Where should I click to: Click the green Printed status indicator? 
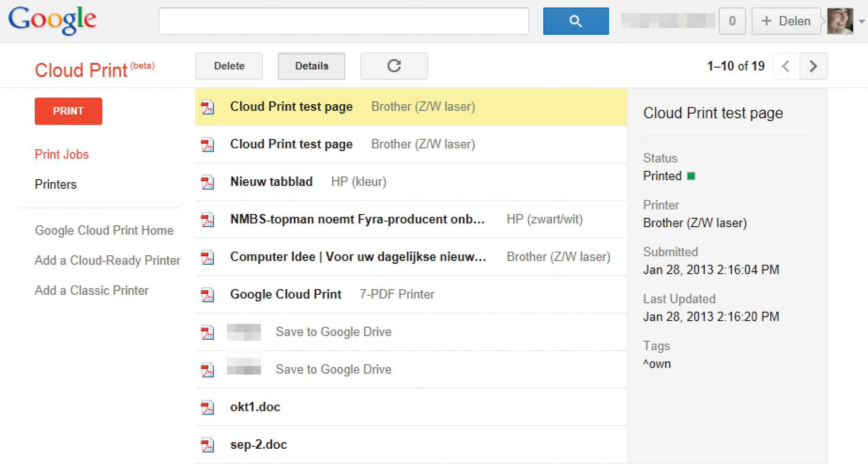click(x=691, y=176)
